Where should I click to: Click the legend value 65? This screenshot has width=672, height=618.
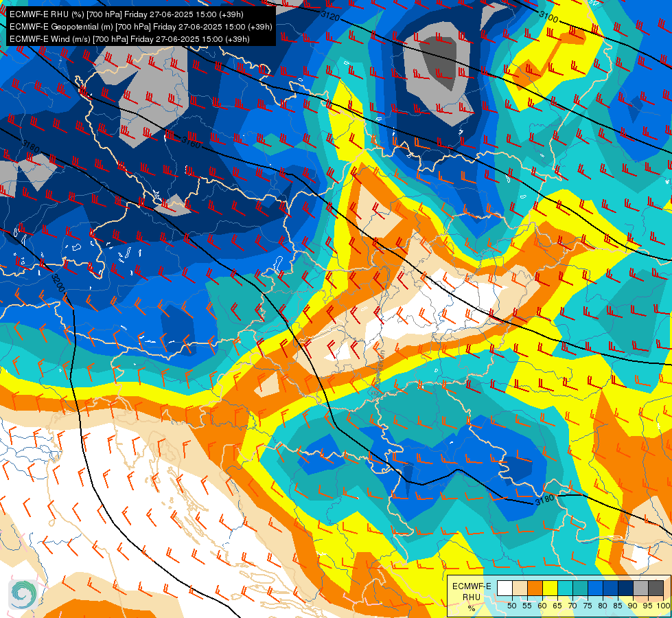click(557, 606)
